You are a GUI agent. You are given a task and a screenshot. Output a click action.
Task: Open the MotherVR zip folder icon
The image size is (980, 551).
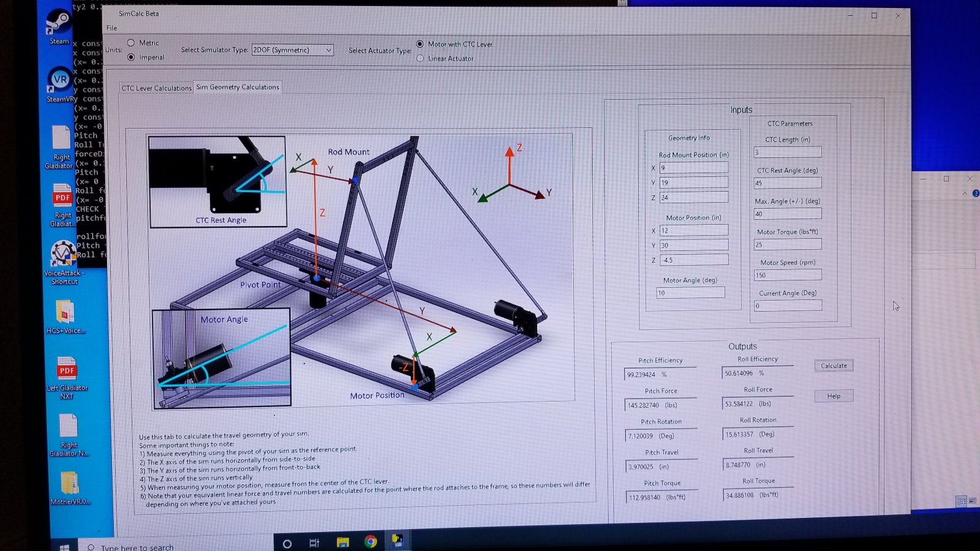70,488
